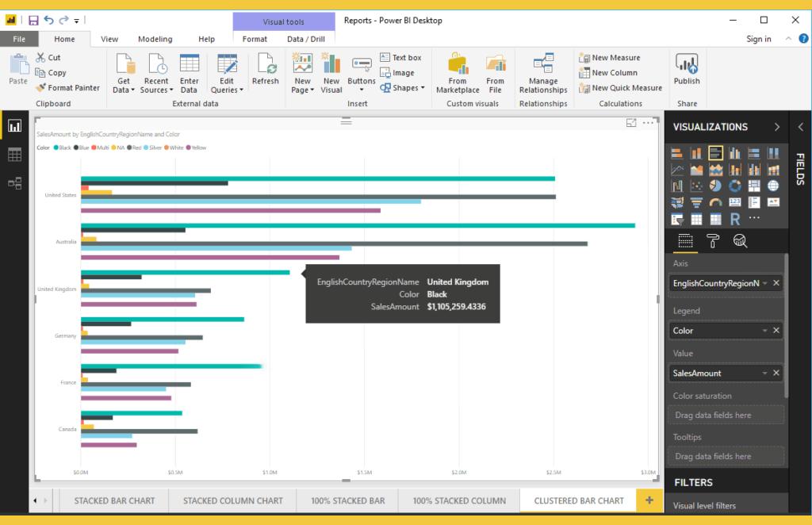Screen dimensions: 812x525
Task: Open the Analytics pane
Action: pos(740,241)
